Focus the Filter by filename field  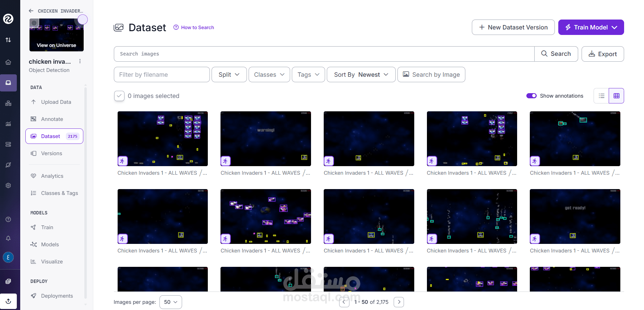[x=162, y=75]
